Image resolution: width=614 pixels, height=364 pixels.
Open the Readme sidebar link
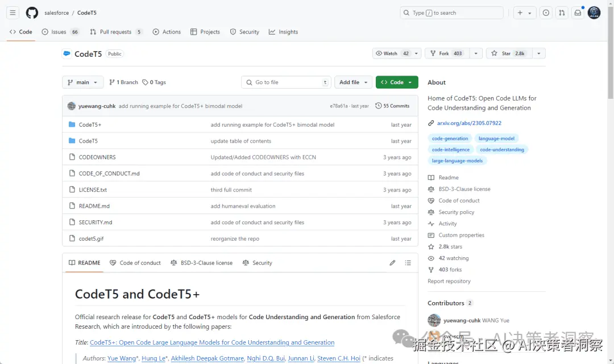(x=449, y=178)
